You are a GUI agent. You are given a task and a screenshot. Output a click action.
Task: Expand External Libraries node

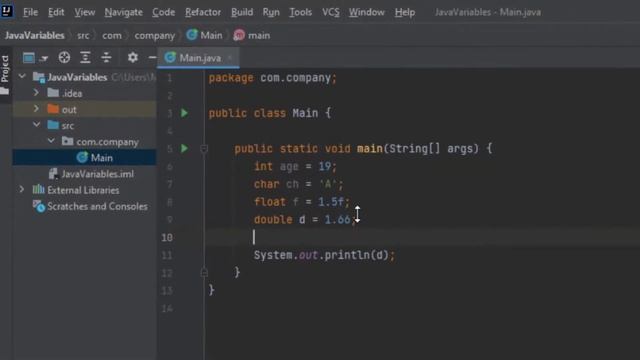coord(22,189)
